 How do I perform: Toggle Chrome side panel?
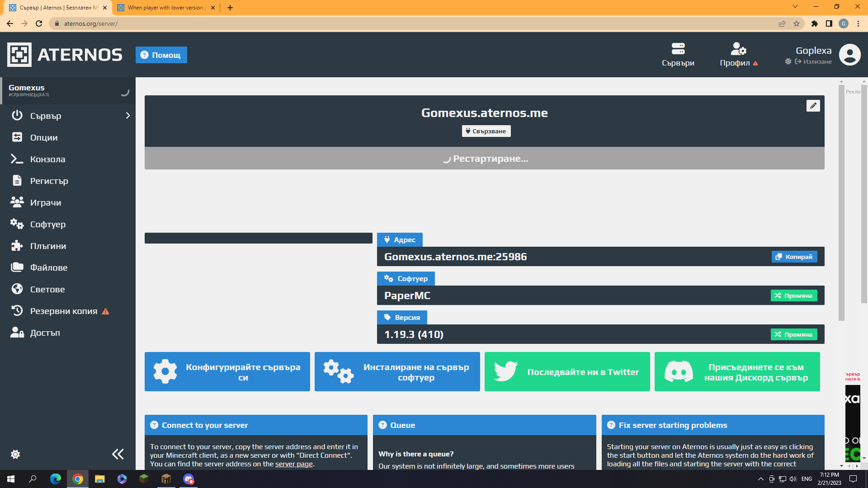829,23
